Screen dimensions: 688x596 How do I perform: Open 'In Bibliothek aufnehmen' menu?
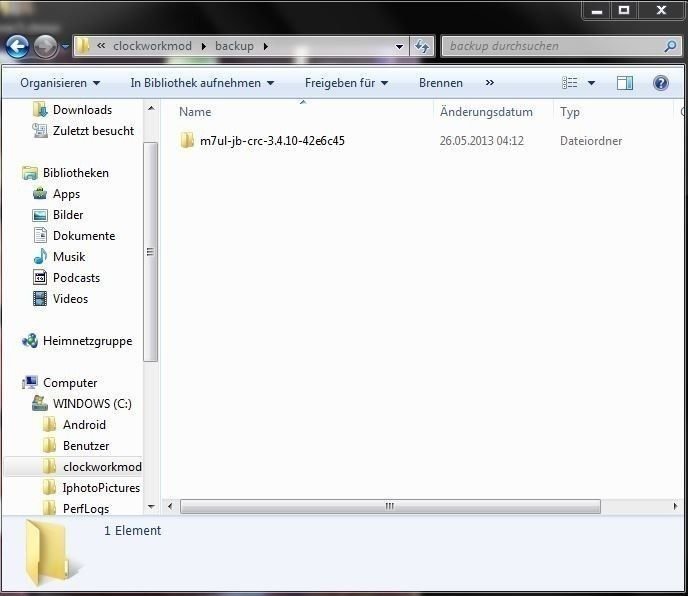pyautogui.click(x=202, y=83)
